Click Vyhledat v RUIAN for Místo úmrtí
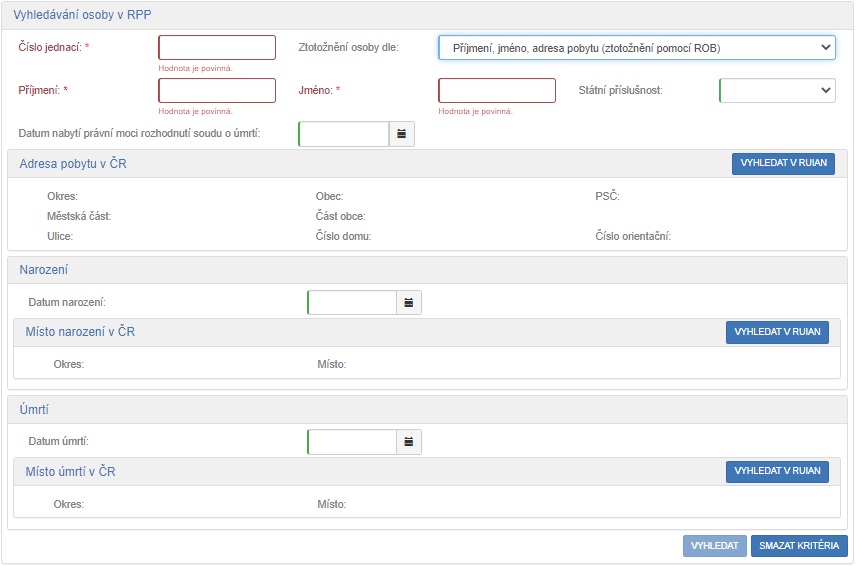Image resolution: width=856 pixels, height=566 pixels. (777, 471)
